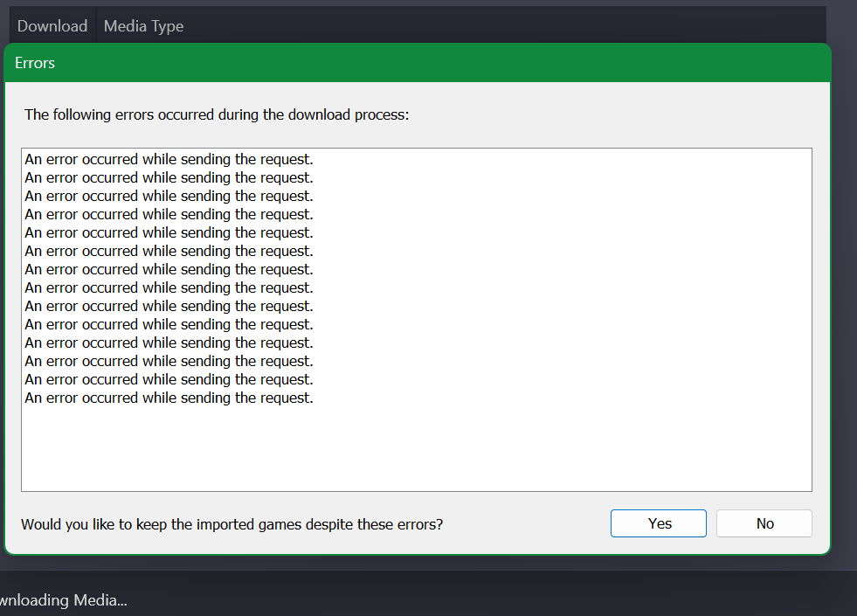This screenshot has height=616, width=857.
Task: Select the second-to-last error line
Action: click(169, 379)
